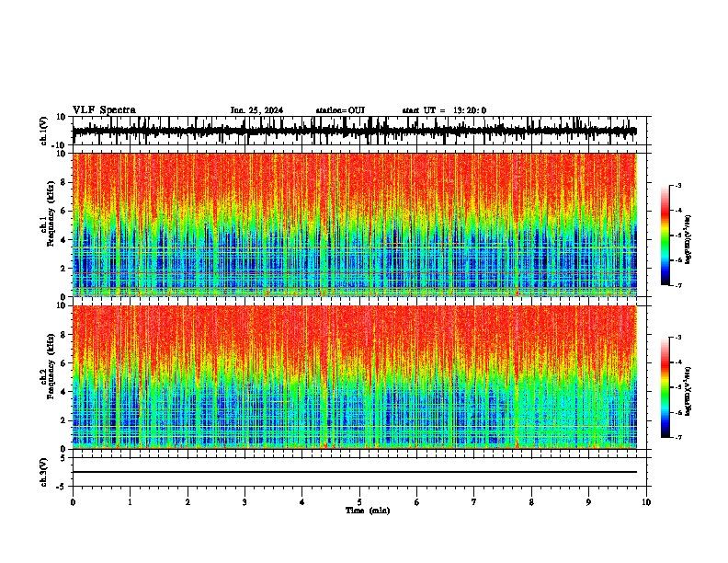The image size is (728, 563).
Task: Click the ch.1(V) waveform panel
Action: tap(359, 131)
